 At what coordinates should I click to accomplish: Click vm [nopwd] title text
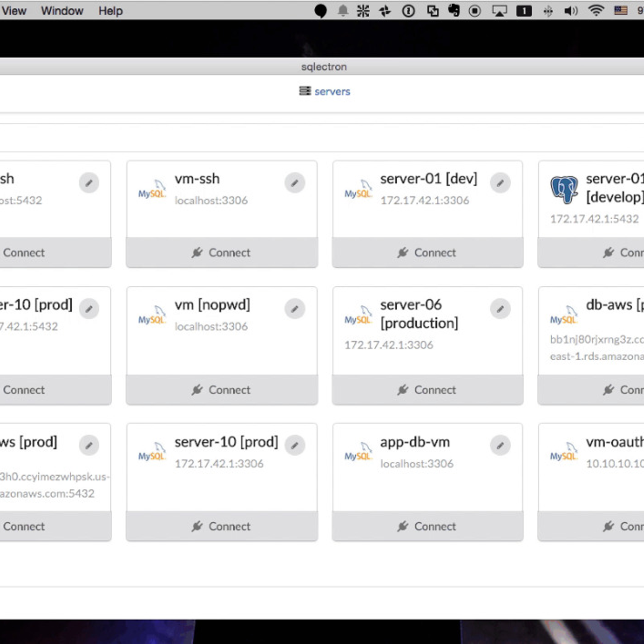[x=212, y=305]
